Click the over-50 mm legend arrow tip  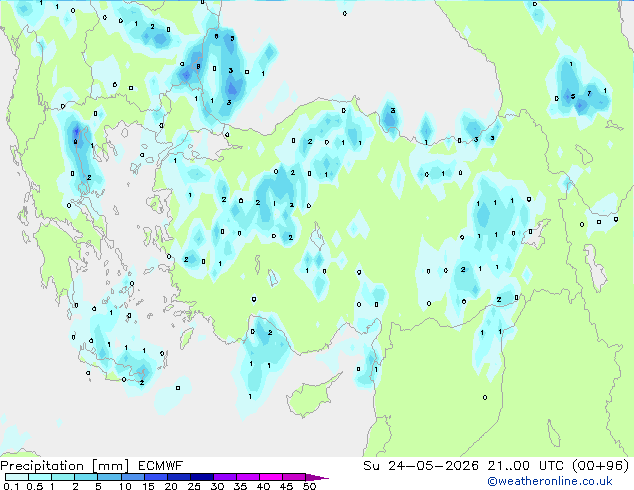point(317,477)
